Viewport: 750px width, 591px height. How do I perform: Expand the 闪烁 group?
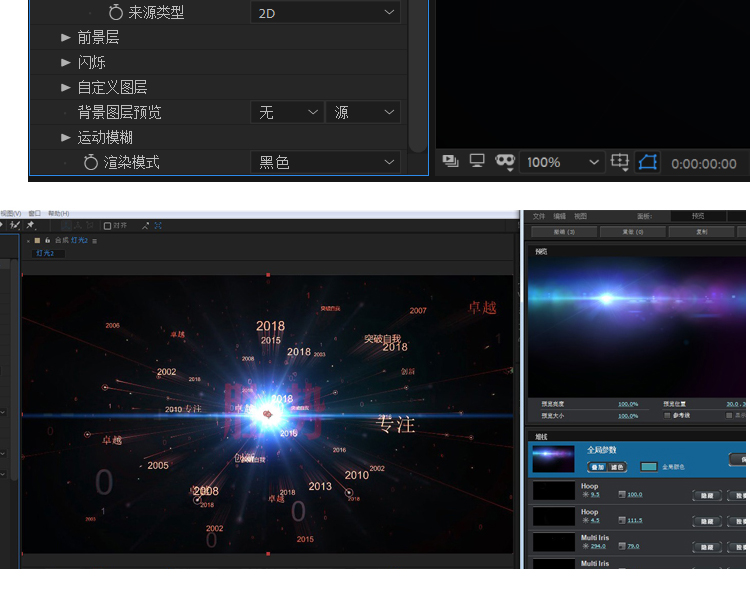[x=66, y=62]
